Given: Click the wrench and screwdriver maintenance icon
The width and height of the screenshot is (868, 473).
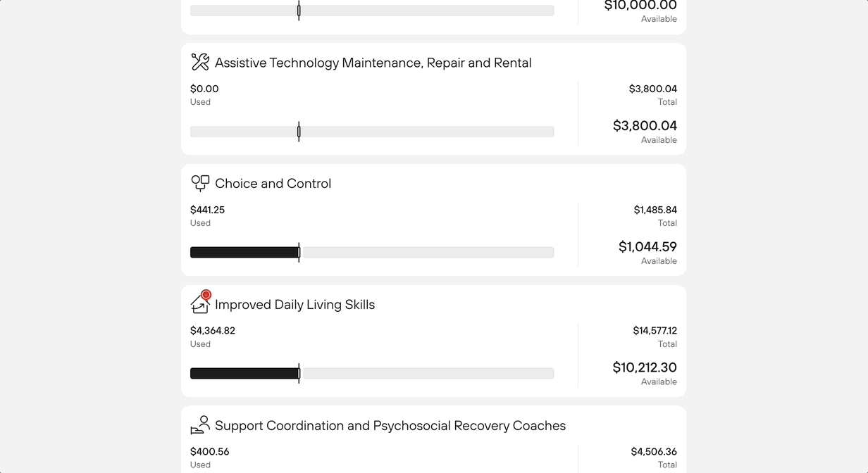Looking at the screenshot, I should 200,62.
